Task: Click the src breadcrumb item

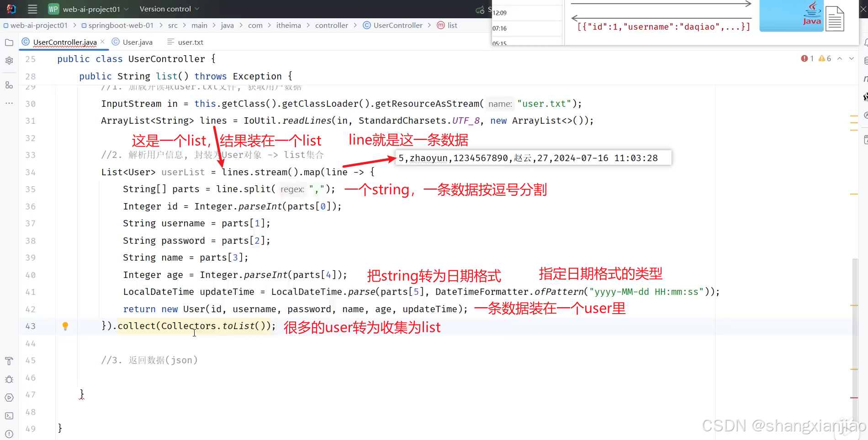Action: (x=173, y=26)
